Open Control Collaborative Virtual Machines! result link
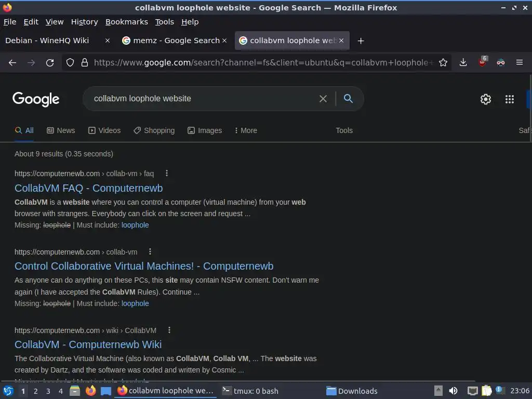Viewport: 532px width, 399px height. pyautogui.click(x=144, y=267)
